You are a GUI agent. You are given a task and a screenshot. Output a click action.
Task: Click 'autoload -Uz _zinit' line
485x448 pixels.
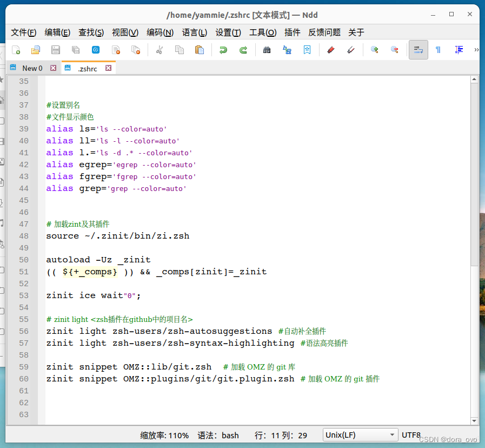pos(98,260)
